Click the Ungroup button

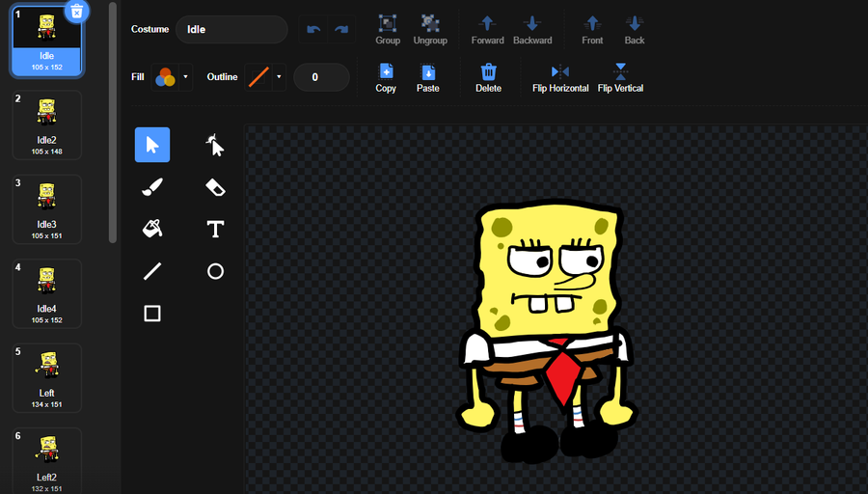coord(430,30)
